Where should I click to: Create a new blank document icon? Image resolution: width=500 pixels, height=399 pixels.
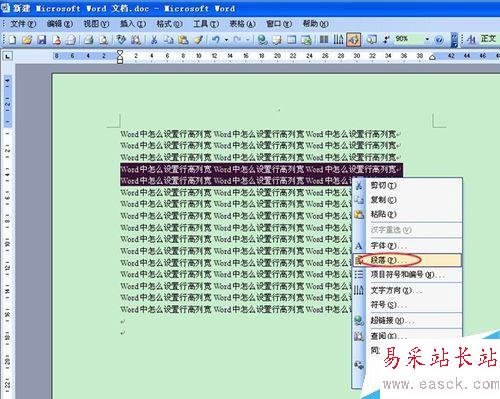point(12,40)
